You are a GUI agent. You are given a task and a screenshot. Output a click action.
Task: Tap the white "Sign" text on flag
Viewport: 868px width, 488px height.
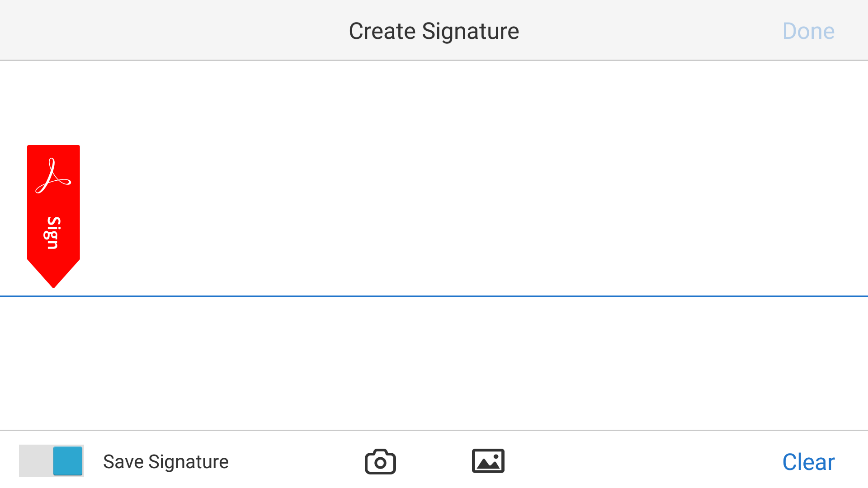[x=52, y=233]
